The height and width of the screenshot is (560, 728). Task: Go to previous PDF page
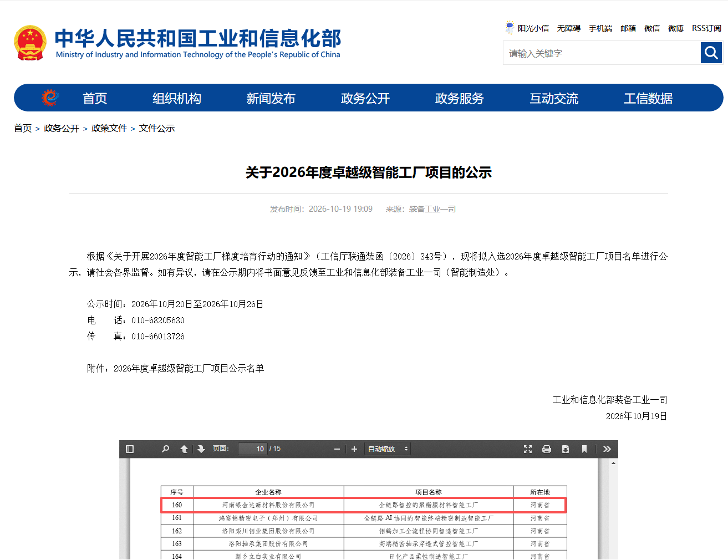(184, 449)
